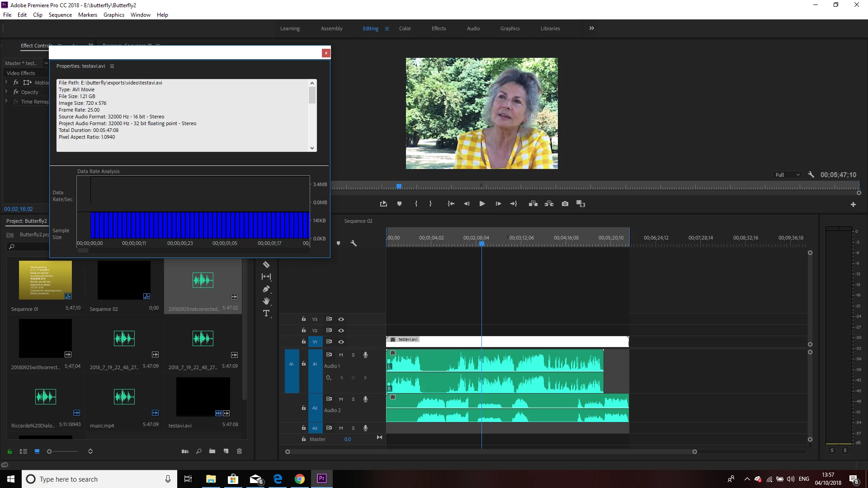Viewport: 868px width, 488px height.
Task: Select the Razor tool
Action: [x=266, y=265]
